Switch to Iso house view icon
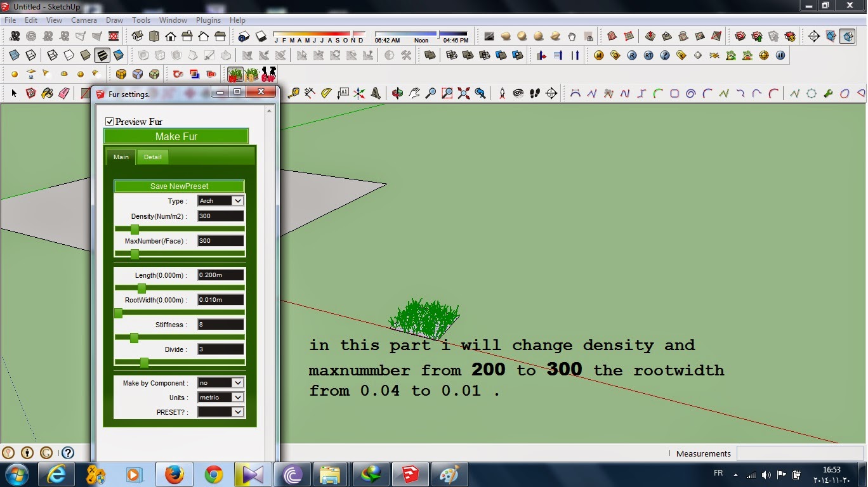Viewport: 868px width, 487px height. point(138,37)
